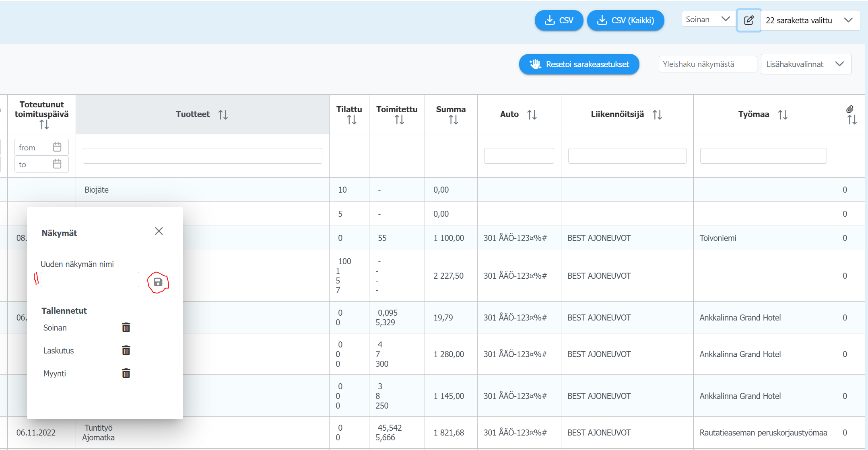
Task: Click the sum cell 1 280,00
Action: point(451,354)
